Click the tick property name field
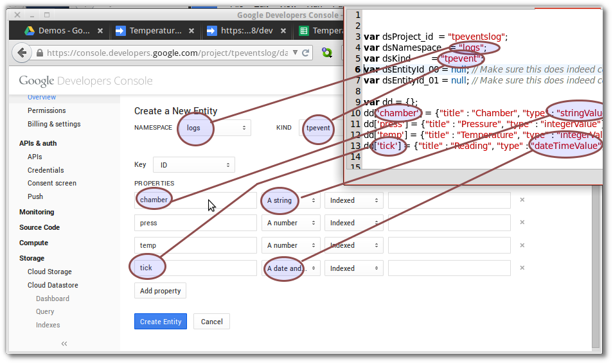Viewport: 613px width, 364px height. click(195, 268)
